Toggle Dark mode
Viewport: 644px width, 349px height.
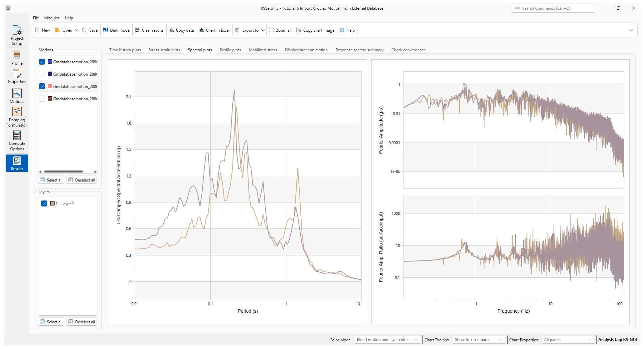click(116, 30)
